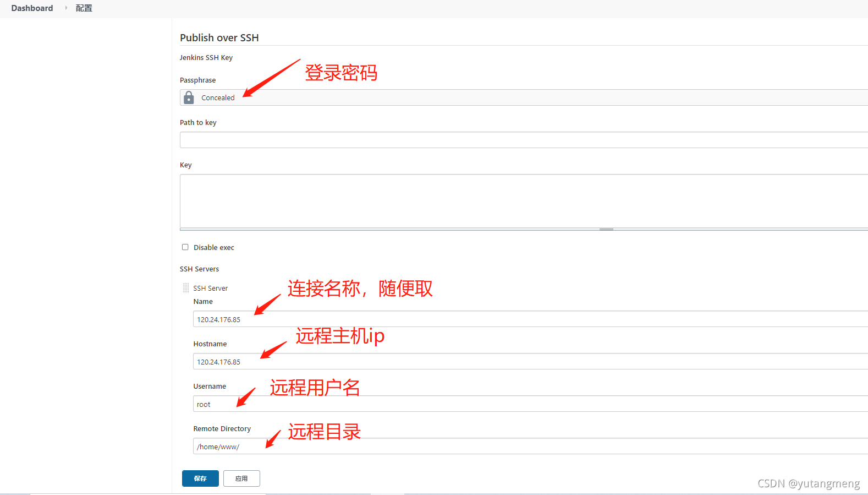Screen dimensions: 868x495
Task: Click the Disable exec label text
Action: tap(214, 247)
